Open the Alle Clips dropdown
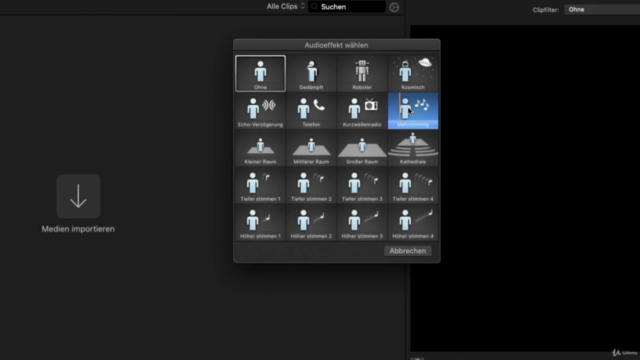The height and width of the screenshot is (360, 640). coord(286,7)
